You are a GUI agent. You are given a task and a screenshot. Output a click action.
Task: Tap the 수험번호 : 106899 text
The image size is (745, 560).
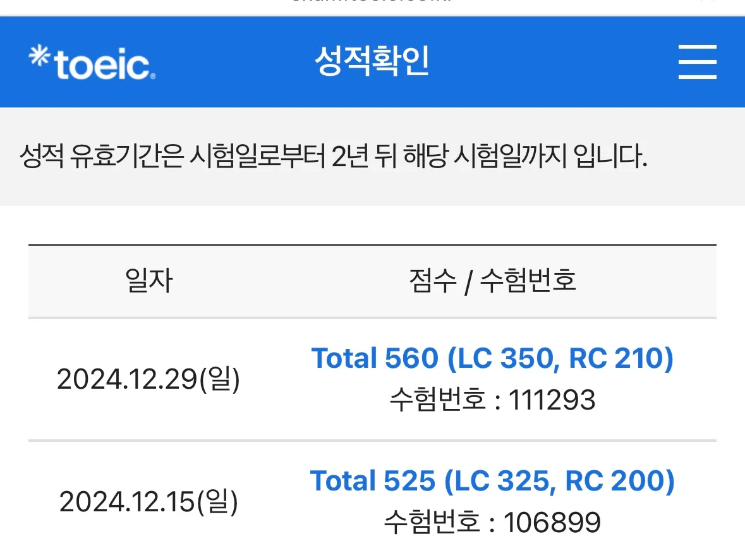coord(492,523)
